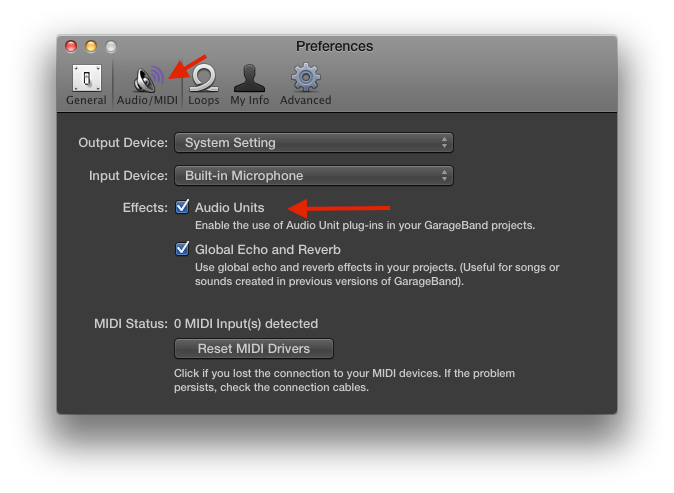Click the yellow minimize window button
The width and height of the screenshot is (674, 493).
click(x=91, y=46)
